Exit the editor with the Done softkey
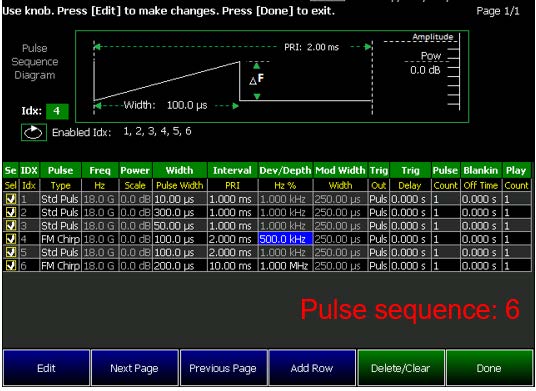This screenshot has height=391, width=536. (489, 368)
